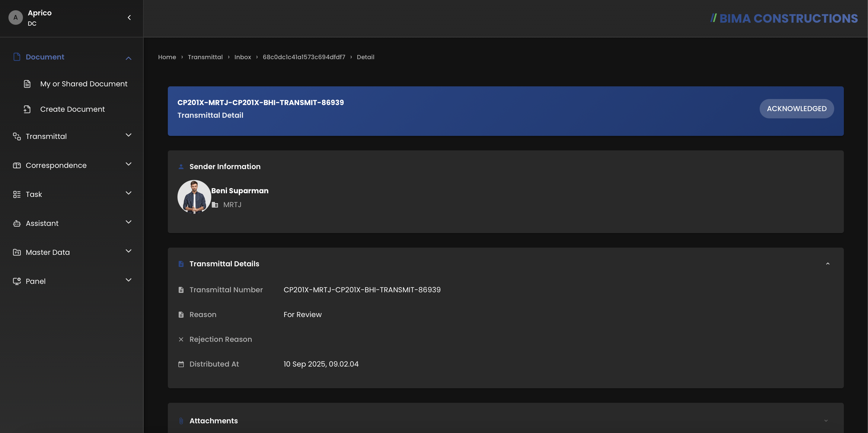Select the Document menu label
This screenshot has height=433, width=868.
coord(45,57)
